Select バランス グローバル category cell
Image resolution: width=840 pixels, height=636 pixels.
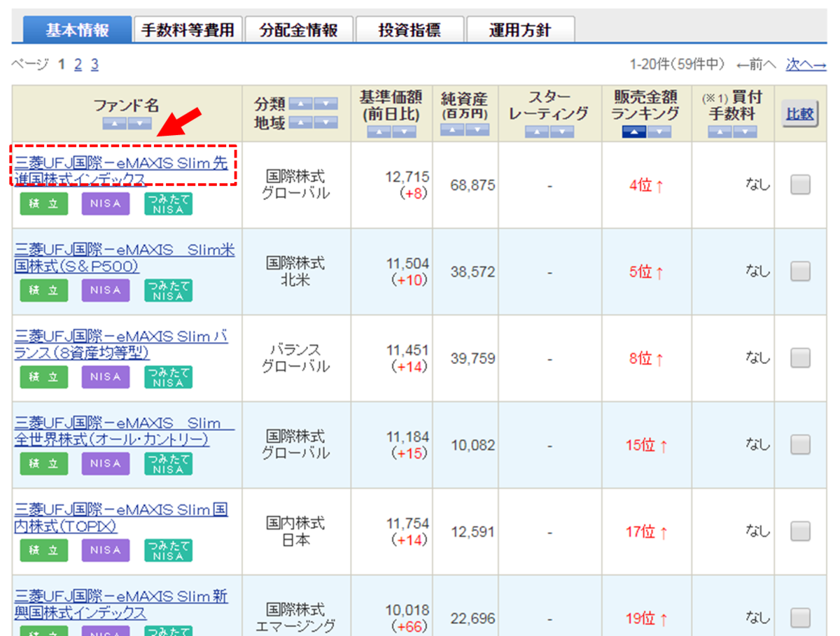point(295,358)
